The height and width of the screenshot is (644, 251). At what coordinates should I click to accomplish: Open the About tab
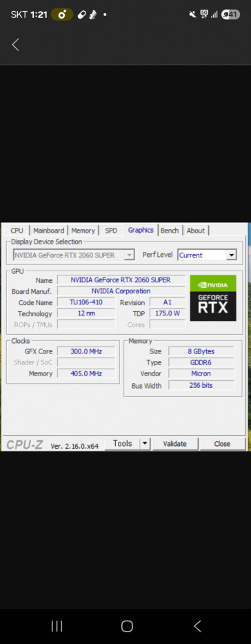coord(196,231)
